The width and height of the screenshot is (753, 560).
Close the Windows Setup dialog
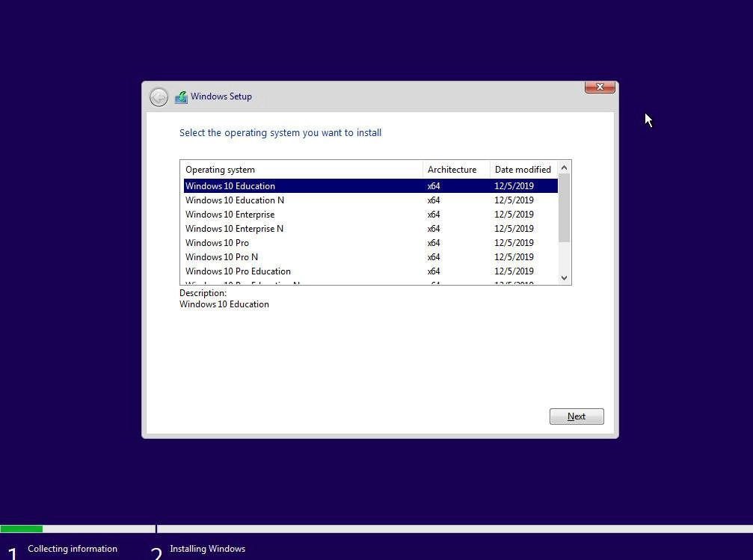600,87
